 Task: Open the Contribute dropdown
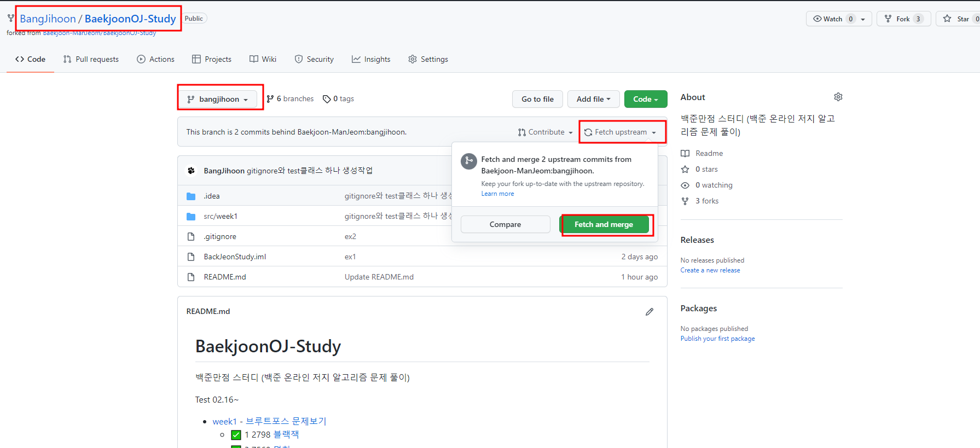tap(545, 132)
